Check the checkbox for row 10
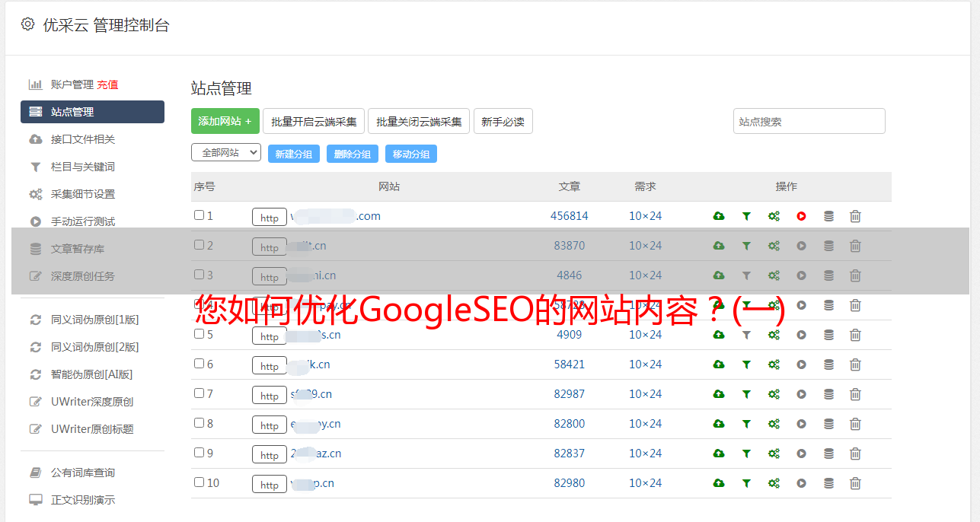The height and width of the screenshot is (522, 980). pos(199,482)
